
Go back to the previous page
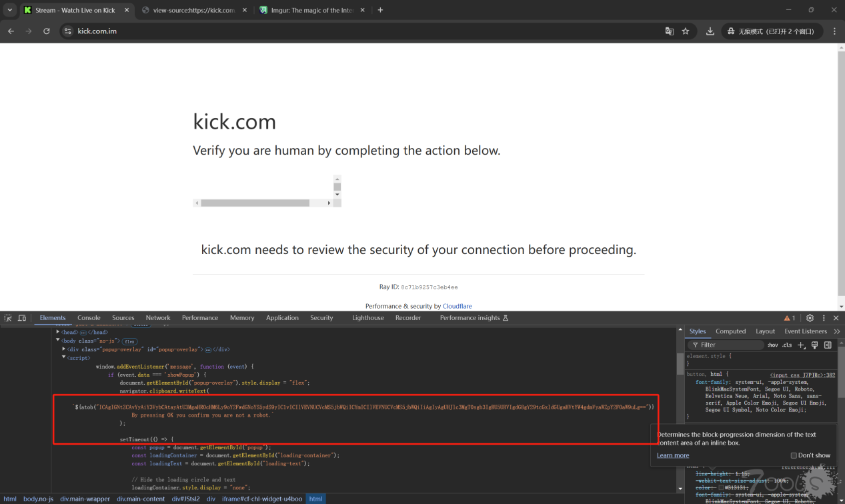click(11, 31)
